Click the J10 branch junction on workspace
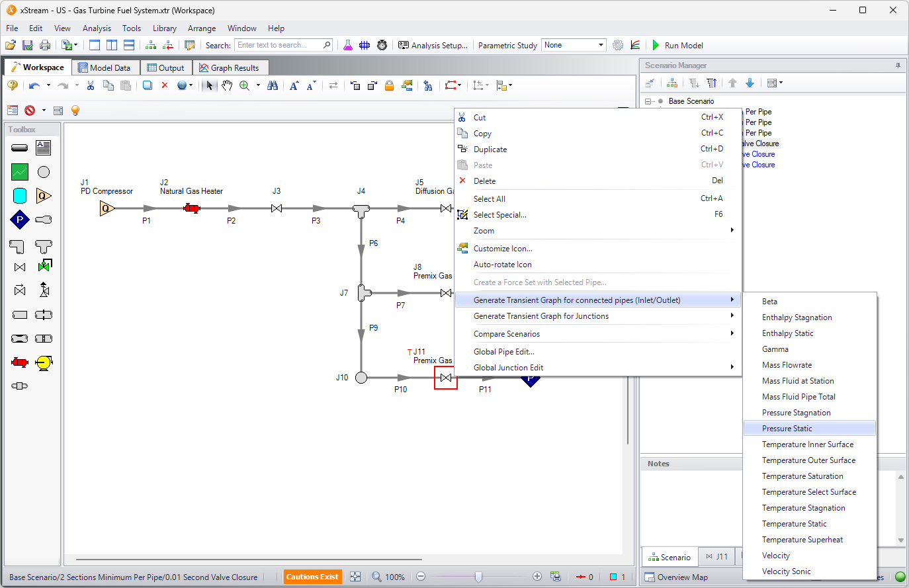This screenshot has width=909, height=588. (x=361, y=378)
